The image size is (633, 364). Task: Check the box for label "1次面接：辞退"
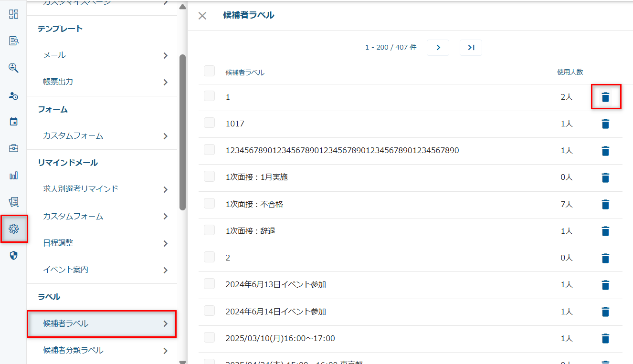pyautogui.click(x=209, y=230)
